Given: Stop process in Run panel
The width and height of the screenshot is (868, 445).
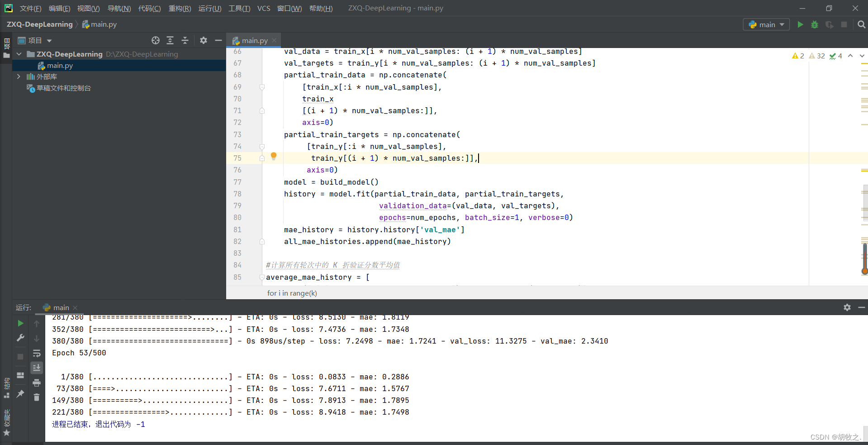Looking at the screenshot, I should point(20,357).
